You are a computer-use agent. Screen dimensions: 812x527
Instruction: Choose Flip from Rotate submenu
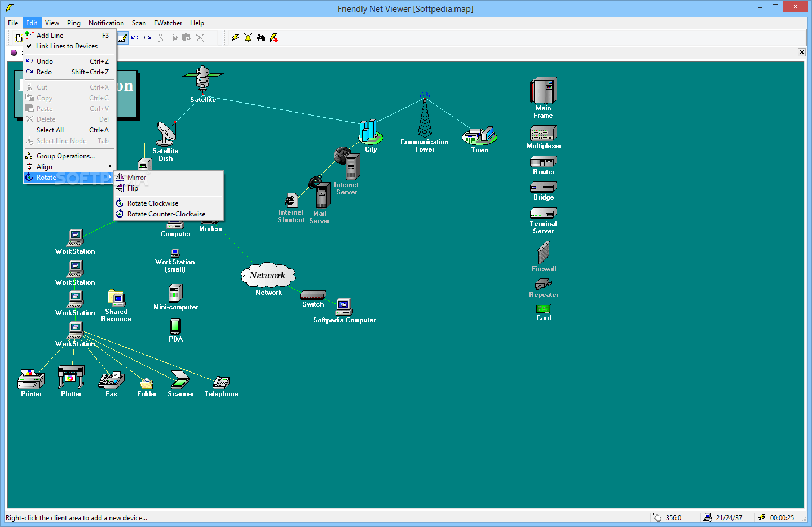click(169, 188)
